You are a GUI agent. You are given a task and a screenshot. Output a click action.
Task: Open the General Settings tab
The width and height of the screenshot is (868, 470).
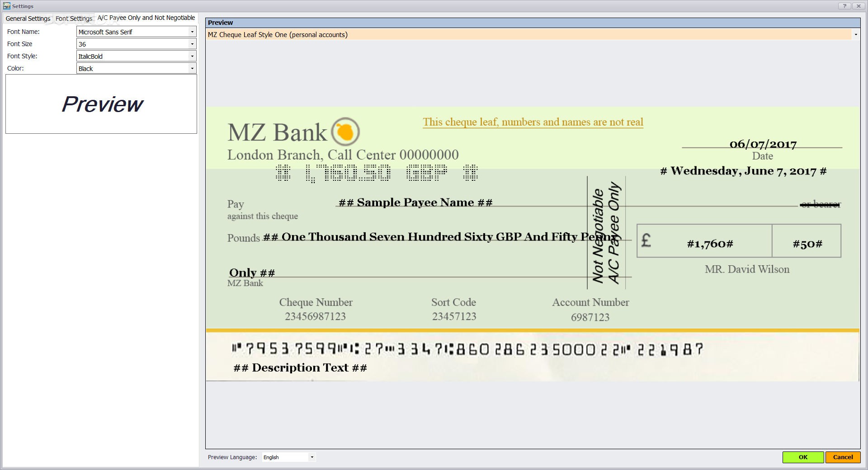coord(28,19)
